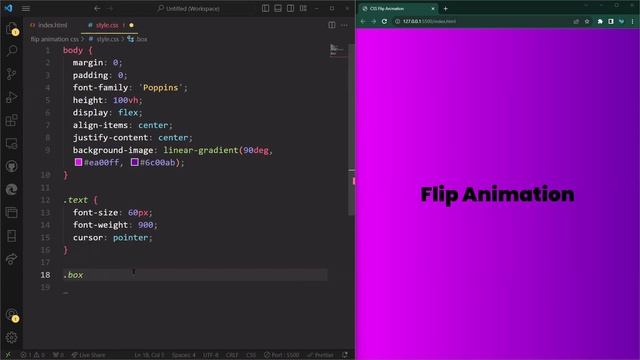Bookmark this page with star icon
The height and width of the screenshot is (360, 640).
(x=587, y=21)
